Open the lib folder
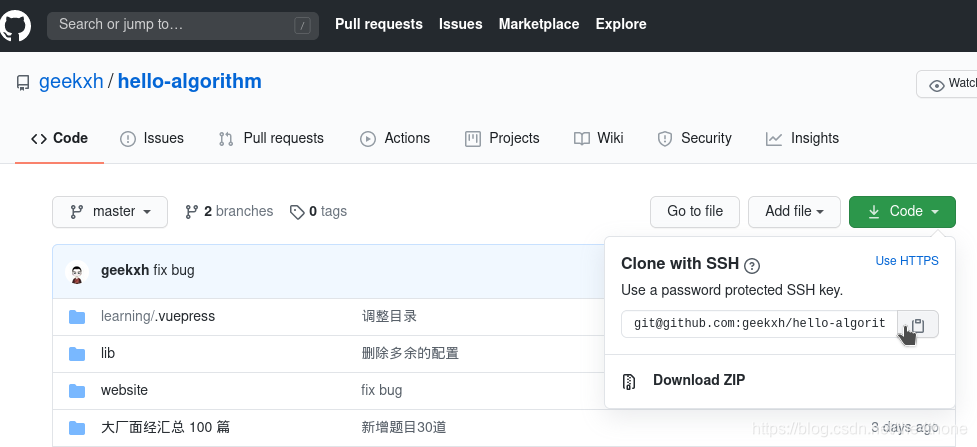This screenshot has height=447, width=977. click(x=108, y=353)
